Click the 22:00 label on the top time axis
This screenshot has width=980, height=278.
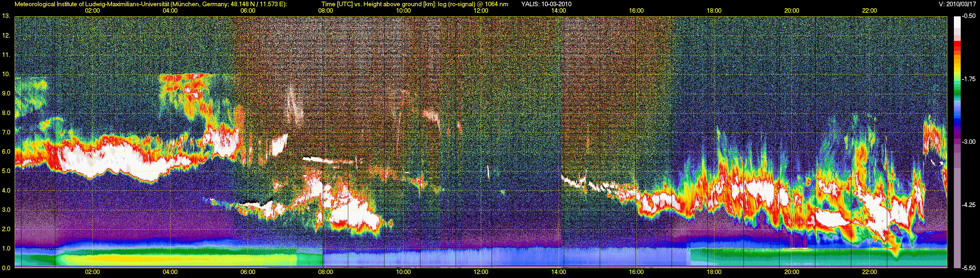pos(869,11)
